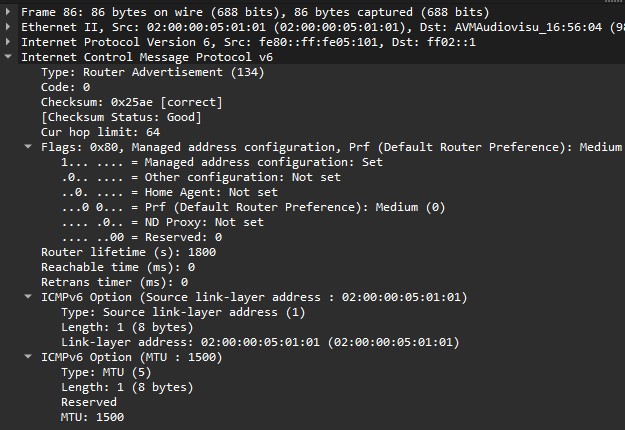This screenshot has width=625, height=430.
Task: Select Other configuration: Not set line
Action: pyautogui.click(x=201, y=177)
